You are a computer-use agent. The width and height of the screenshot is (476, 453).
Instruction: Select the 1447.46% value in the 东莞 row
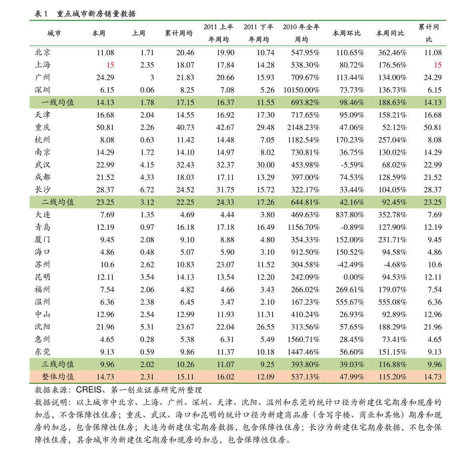pyautogui.click(x=303, y=352)
